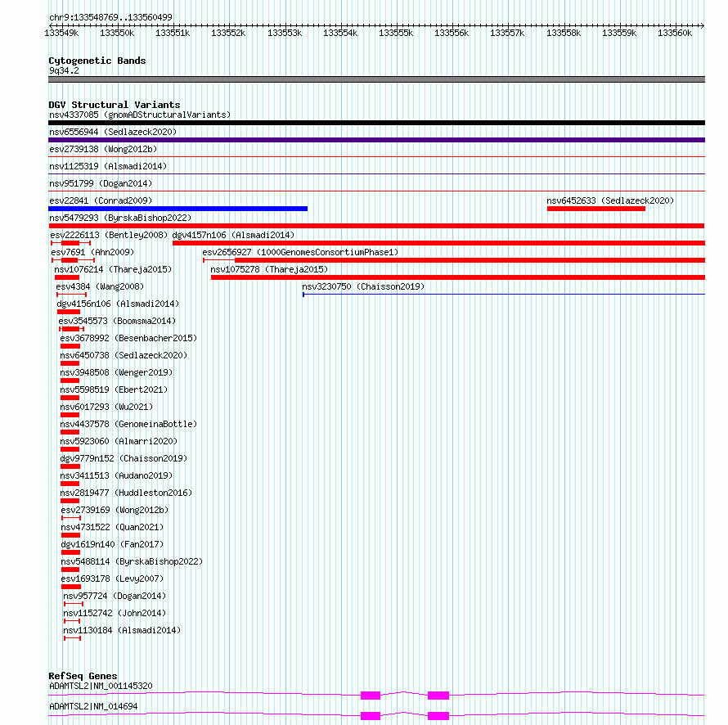This screenshot has width=728, height=725.
Task: Click the blue esv22841 variant bar
Action: pyautogui.click(x=178, y=209)
